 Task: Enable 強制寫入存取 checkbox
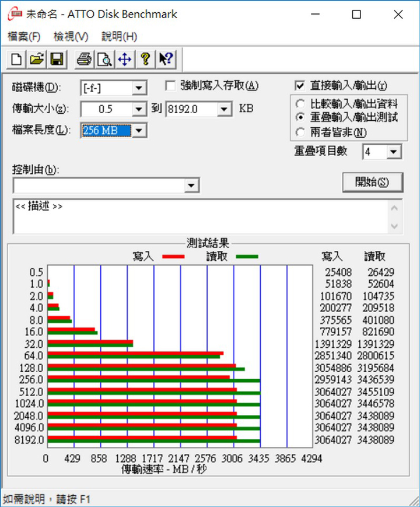170,86
